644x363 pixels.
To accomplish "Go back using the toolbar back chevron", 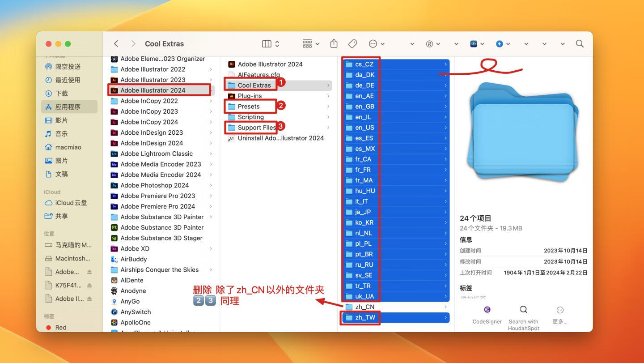I will click(116, 43).
